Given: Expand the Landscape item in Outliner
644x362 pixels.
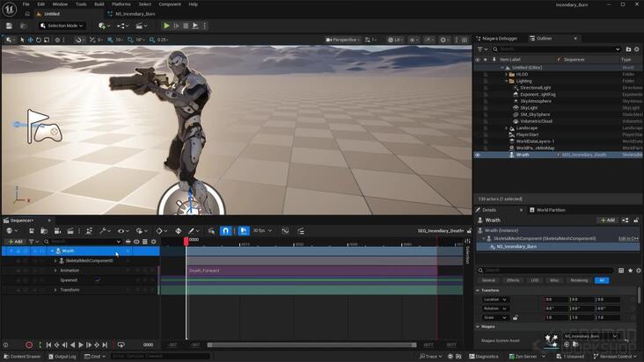Looking at the screenshot, I should (x=507, y=128).
